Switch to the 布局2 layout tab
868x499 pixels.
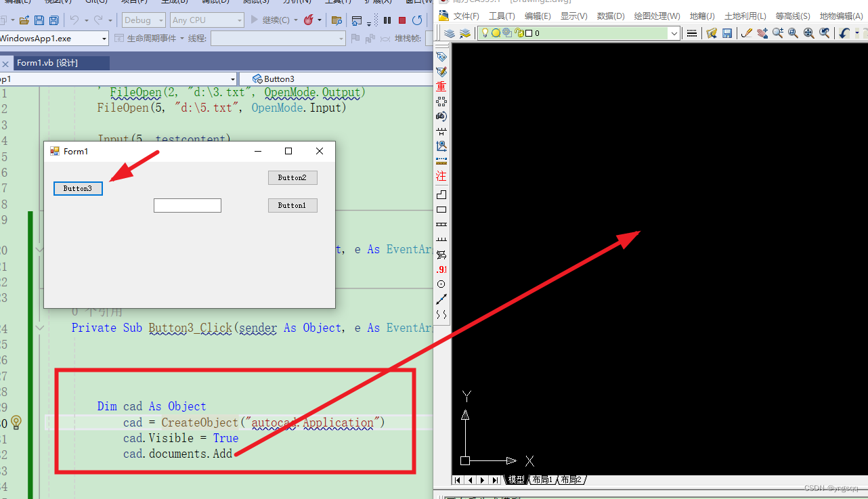click(571, 479)
